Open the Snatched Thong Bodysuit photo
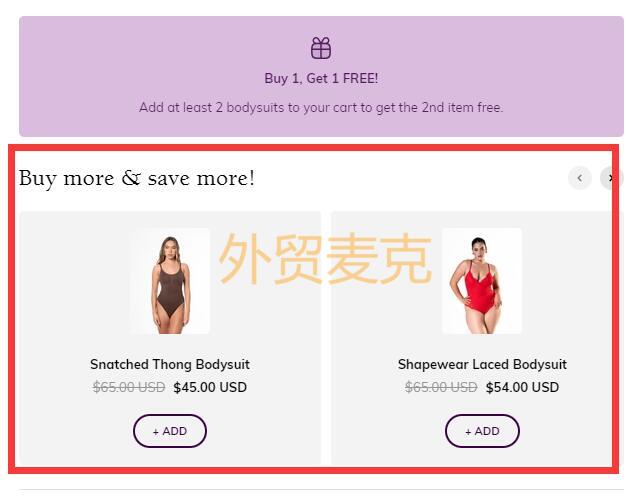The height and width of the screenshot is (503, 639). (170, 281)
